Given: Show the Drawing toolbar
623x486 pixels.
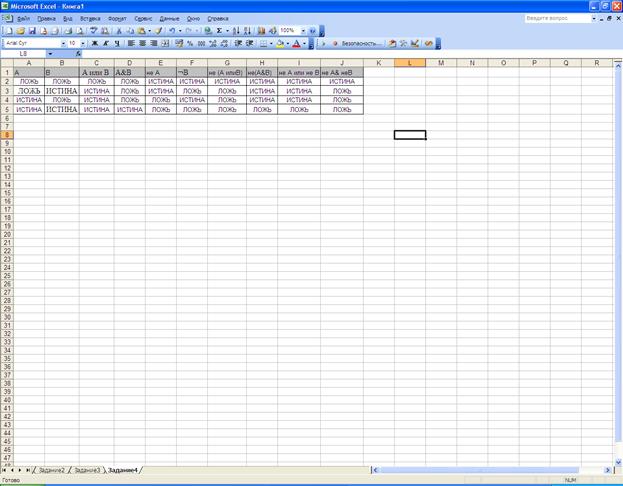Looking at the screenshot, I should pyautogui.click(x=273, y=31).
